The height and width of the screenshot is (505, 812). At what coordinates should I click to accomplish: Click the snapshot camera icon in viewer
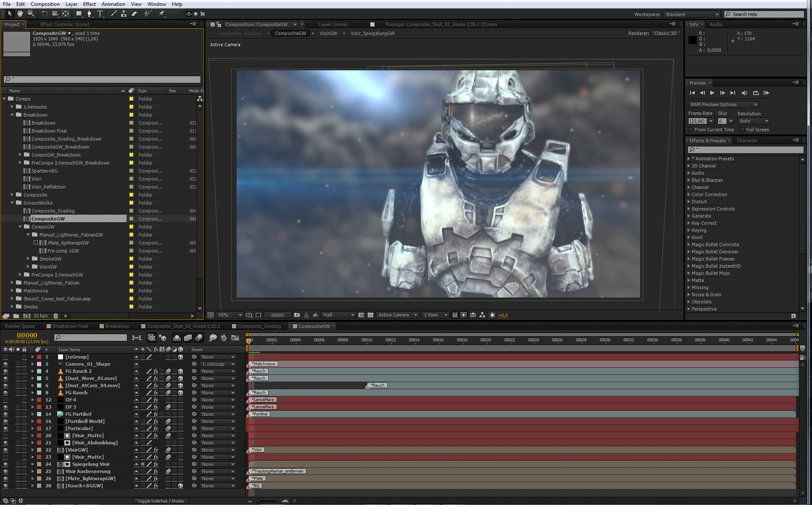tap(297, 315)
